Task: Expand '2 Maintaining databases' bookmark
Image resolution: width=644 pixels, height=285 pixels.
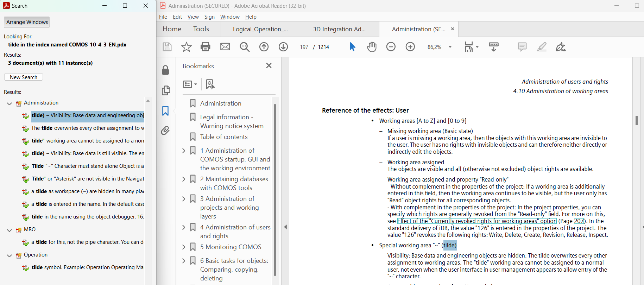Action: click(x=184, y=179)
